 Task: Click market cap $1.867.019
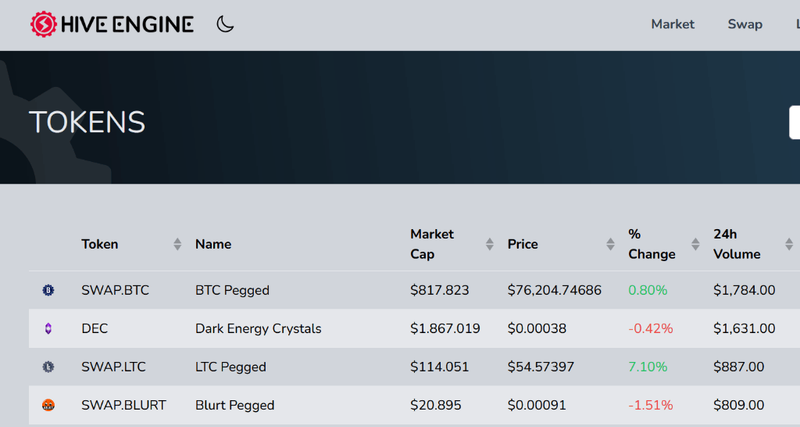click(445, 329)
